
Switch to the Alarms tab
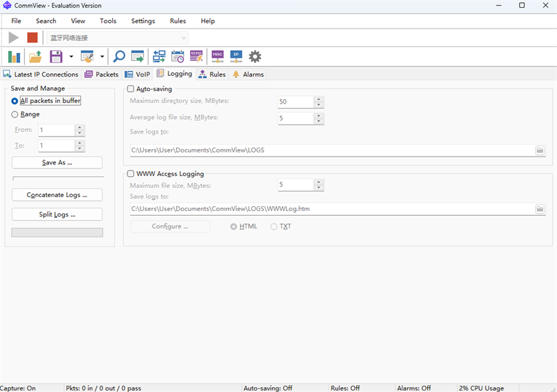[249, 75]
